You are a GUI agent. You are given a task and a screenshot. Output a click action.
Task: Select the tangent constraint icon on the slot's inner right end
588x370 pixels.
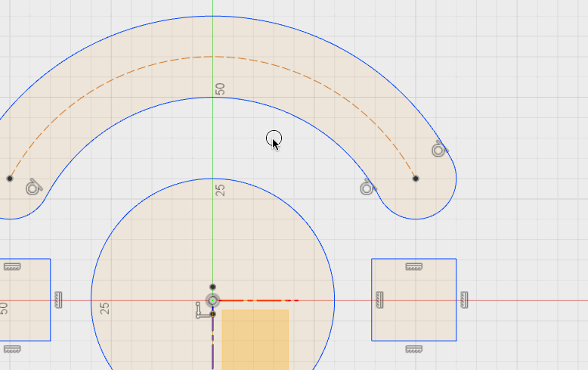point(367,187)
